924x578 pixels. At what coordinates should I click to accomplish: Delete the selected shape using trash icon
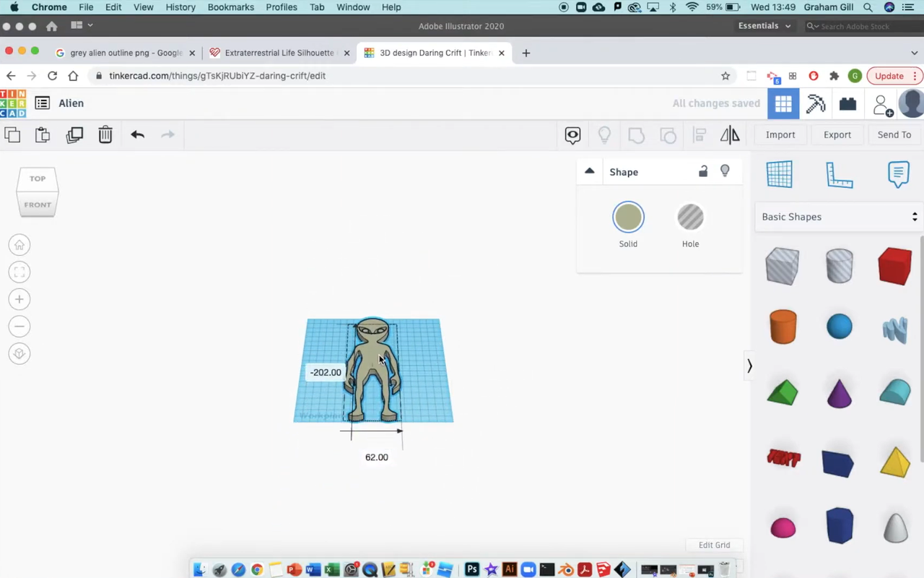coord(105,134)
